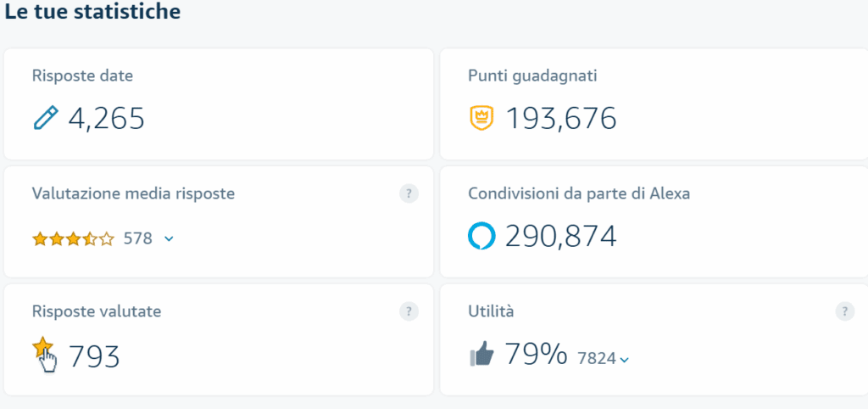Click the 578 ratings count
This screenshot has height=409, width=868.
tap(137, 238)
